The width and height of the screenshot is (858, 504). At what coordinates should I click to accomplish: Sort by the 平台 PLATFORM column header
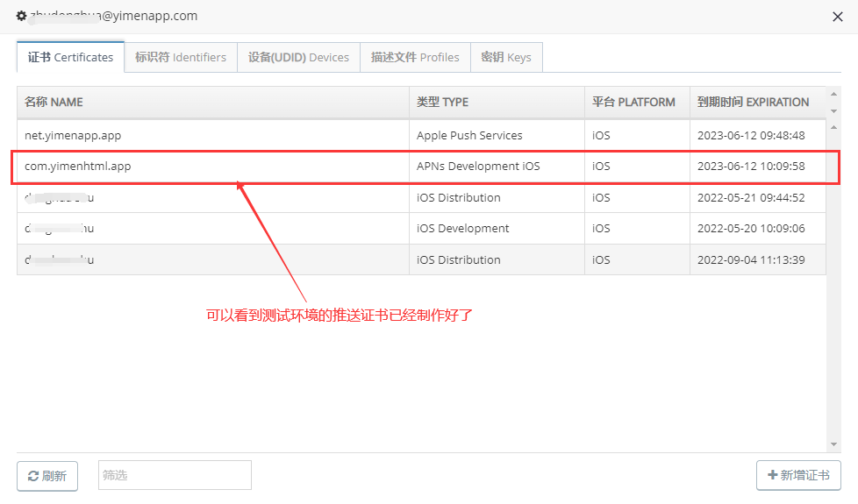[x=637, y=103]
